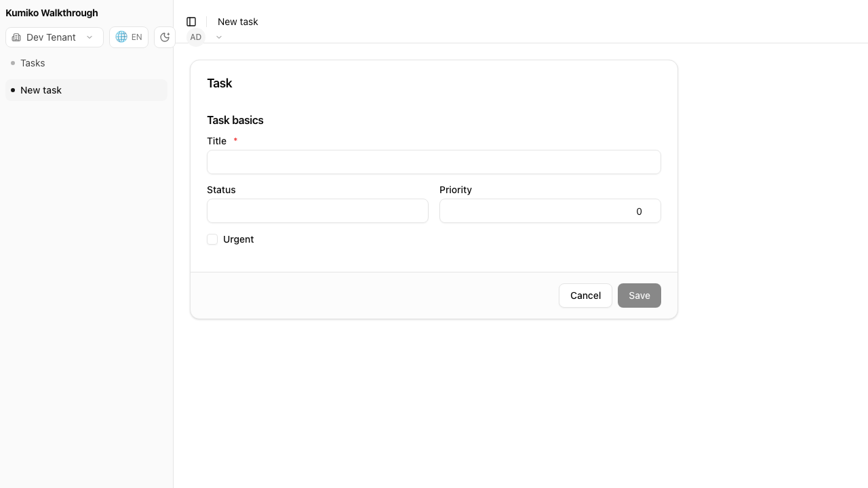Click the New task breadcrumb title
Image resolution: width=868 pixels, height=488 pixels.
pos(238,22)
